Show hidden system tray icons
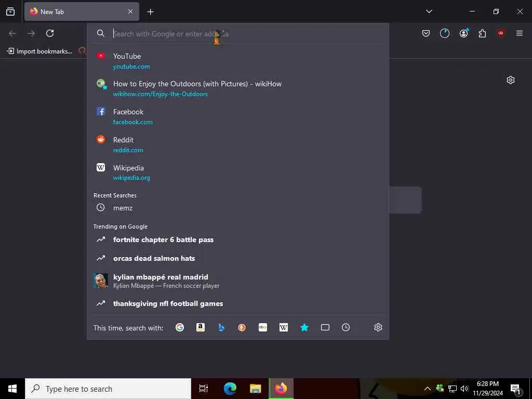532x399 pixels. point(428,389)
